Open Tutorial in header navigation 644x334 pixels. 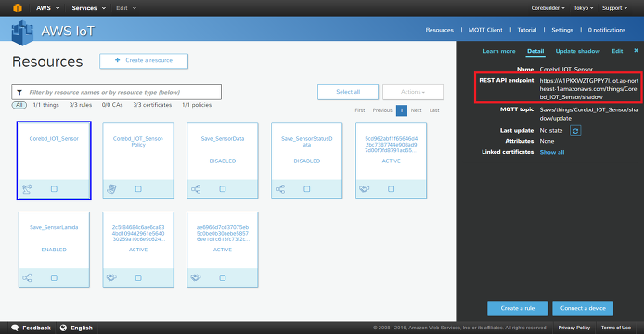point(527,30)
